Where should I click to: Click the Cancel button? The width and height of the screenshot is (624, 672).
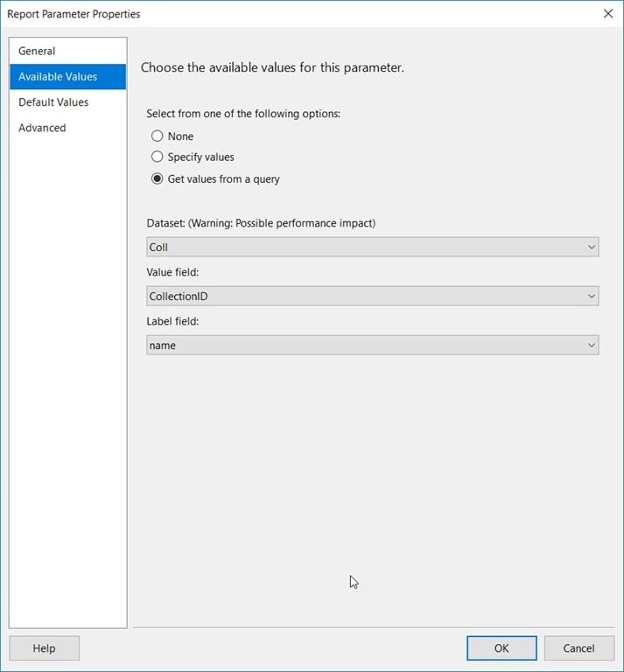(579, 648)
